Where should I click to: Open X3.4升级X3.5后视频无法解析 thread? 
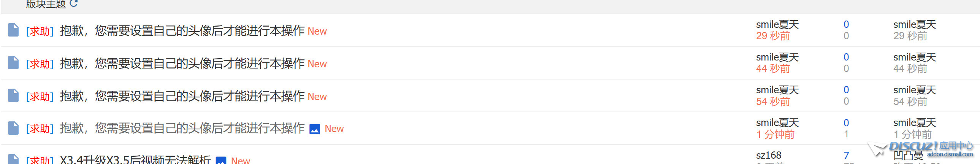click(135, 160)
